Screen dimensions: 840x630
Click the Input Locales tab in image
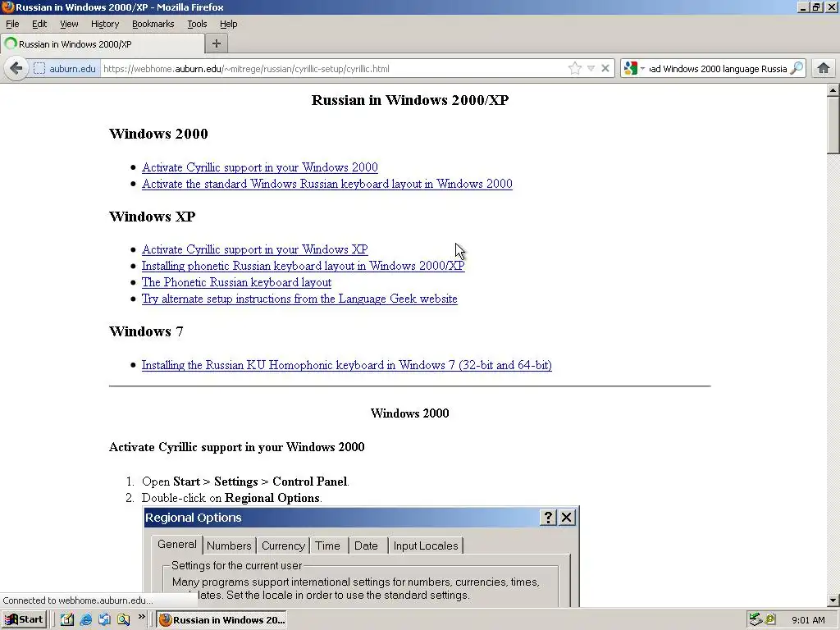[426, 546]
